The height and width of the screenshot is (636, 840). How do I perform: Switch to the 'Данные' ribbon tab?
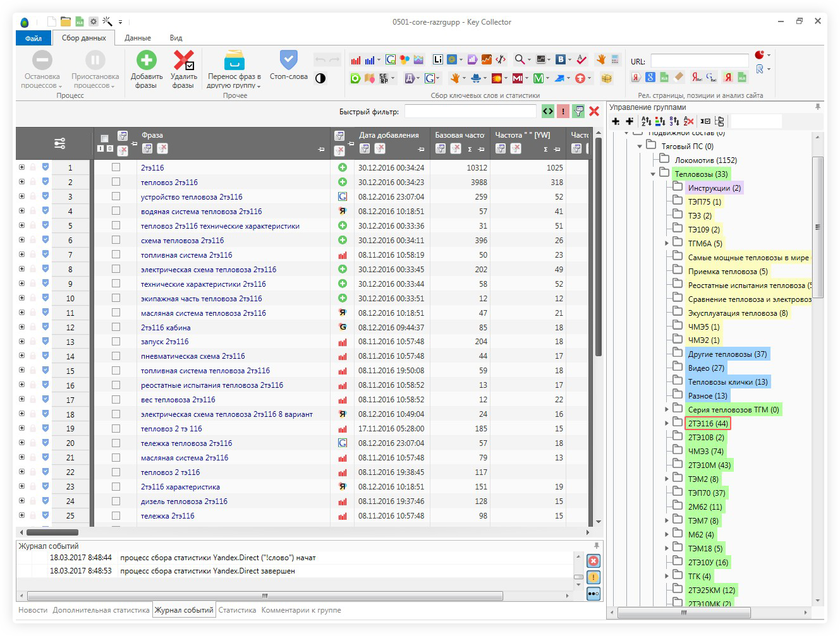pyautogui.click(x=137, y=38)
